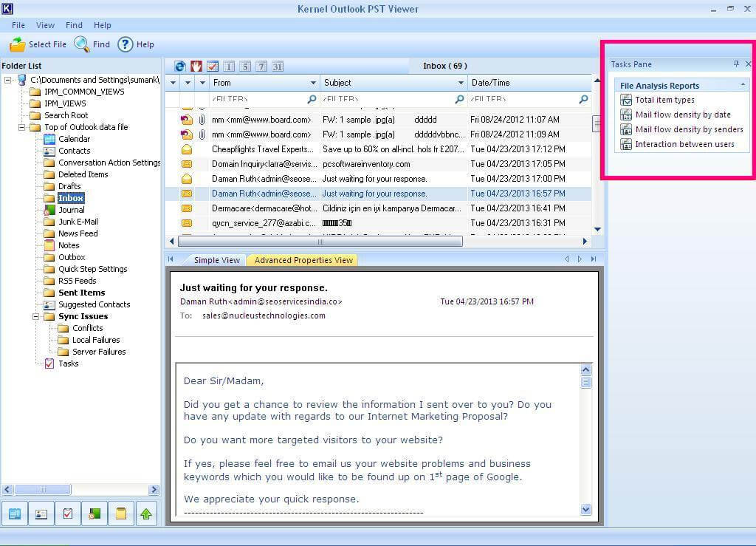Click the Help question mark toolbar icon
The height and width of the screenshot is (546, 756).
tap(125, 44)
